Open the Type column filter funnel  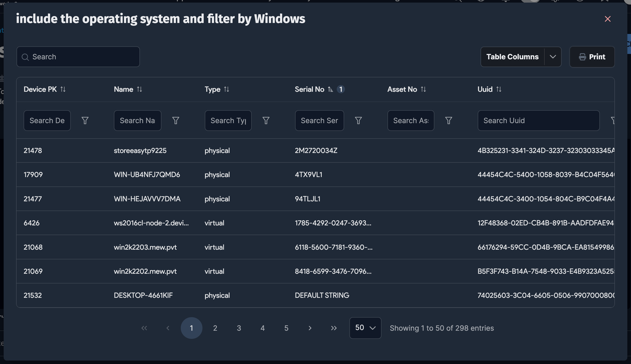tap(266, 121)
